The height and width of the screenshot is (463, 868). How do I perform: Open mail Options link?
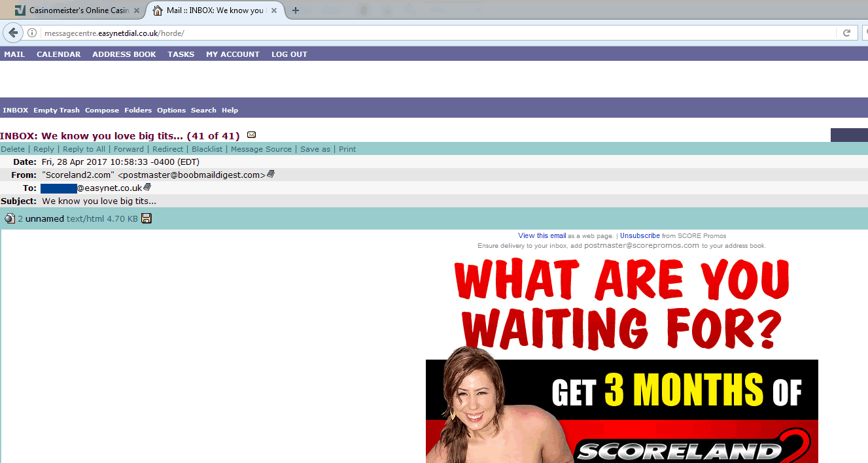pyautogui.click(x=171, y=110)
